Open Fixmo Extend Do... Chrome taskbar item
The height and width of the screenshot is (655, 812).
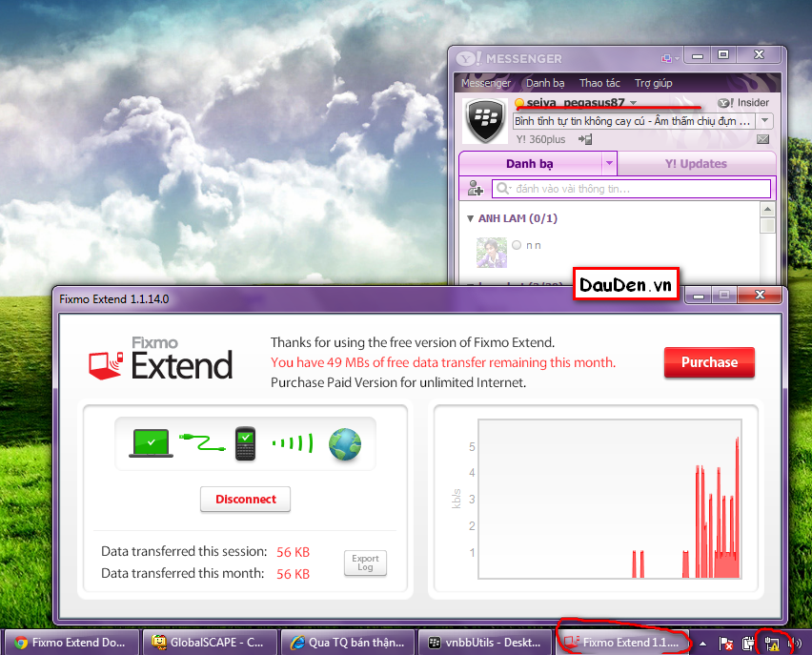72,643
